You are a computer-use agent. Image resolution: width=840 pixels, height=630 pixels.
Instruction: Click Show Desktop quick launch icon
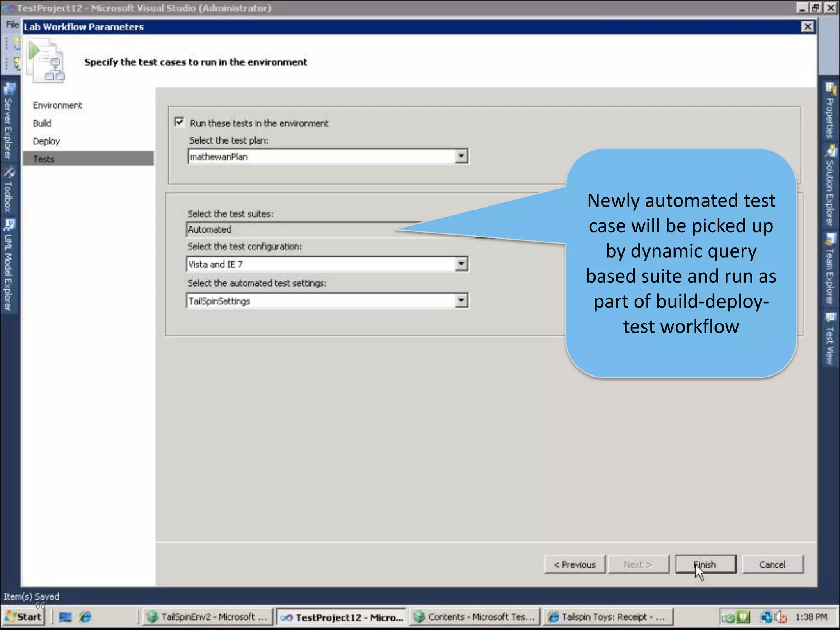[x=65, y=617]
